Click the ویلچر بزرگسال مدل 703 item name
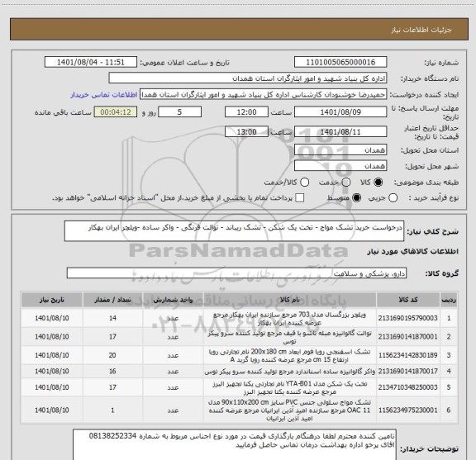The image size is (476, 460). tap(289, 319)
